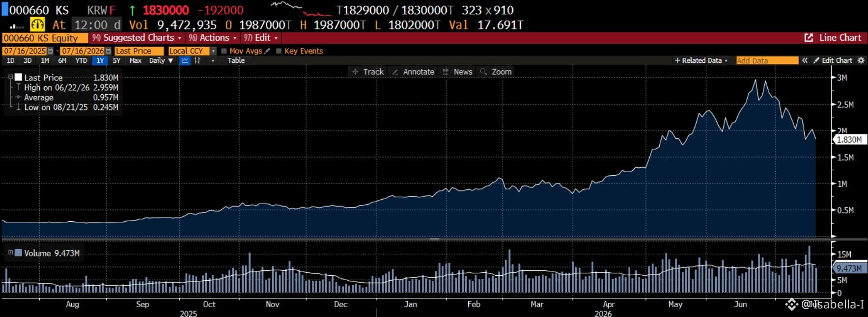Image resolution: width=868 pixels, height=317 pixels.
Task: Collapse the Last Price legend tree
Action: (x=10, y=77)
